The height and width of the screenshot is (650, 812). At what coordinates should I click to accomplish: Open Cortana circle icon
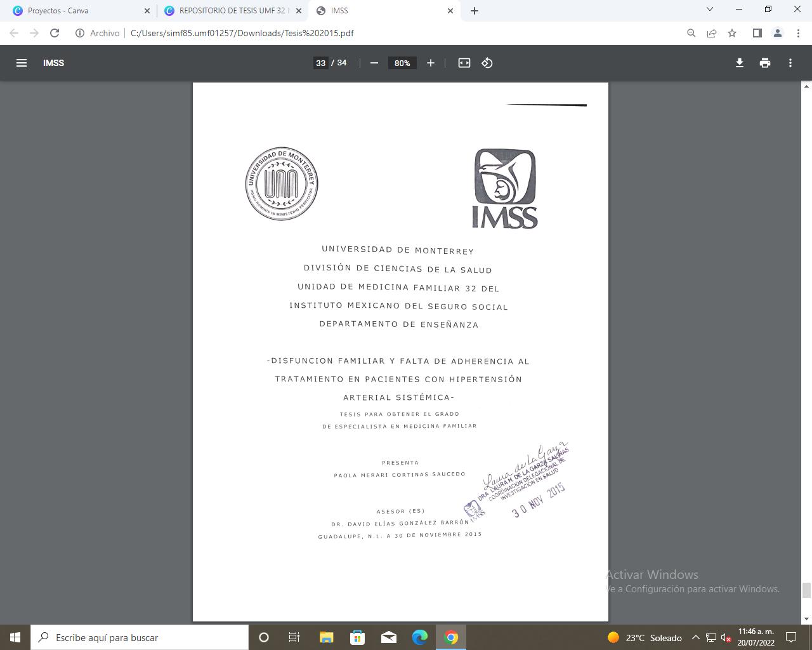coord(264,637)
